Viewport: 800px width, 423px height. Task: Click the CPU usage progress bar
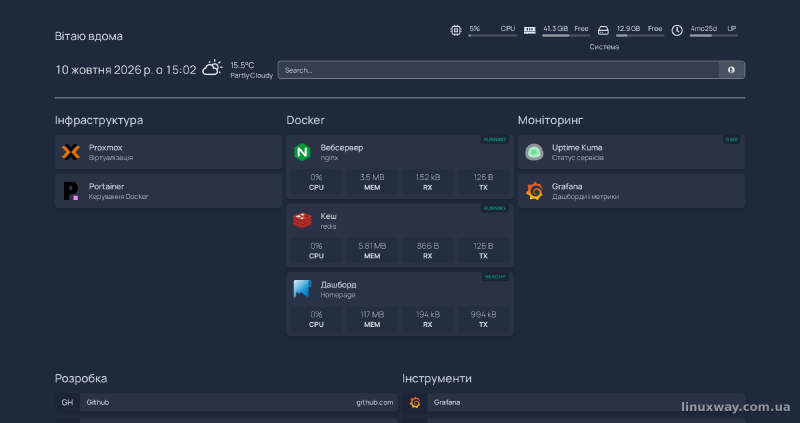[x=492, y=36]
